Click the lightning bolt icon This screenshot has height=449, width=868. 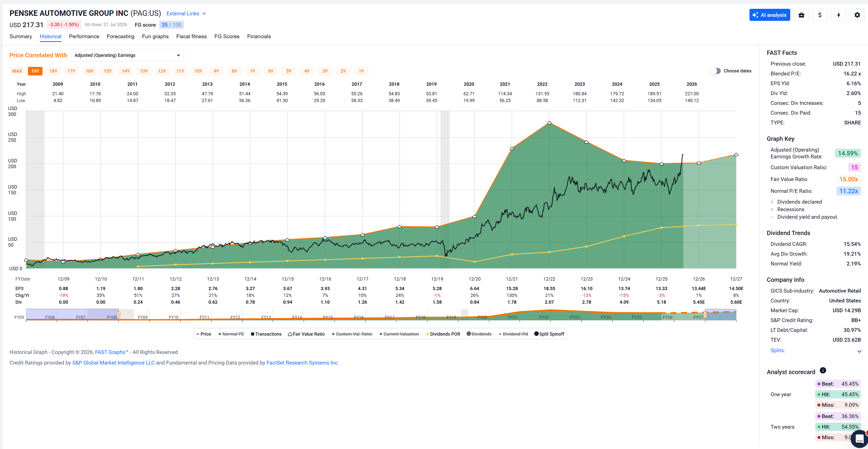tap(839, 15)
